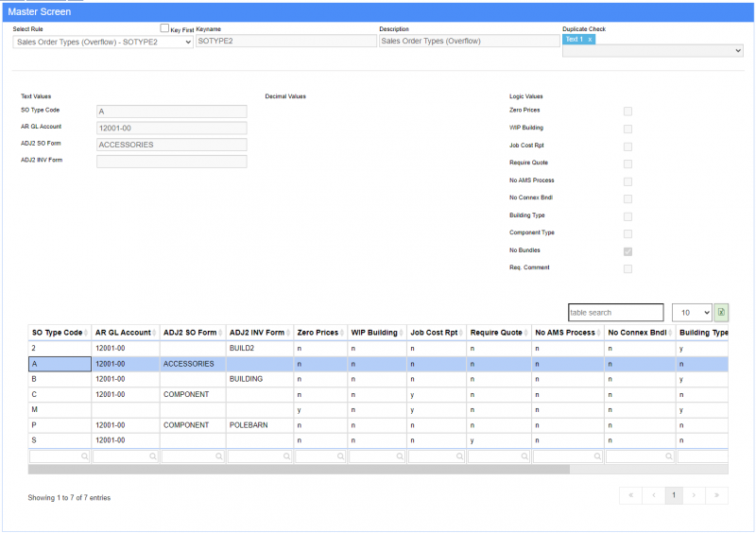Expand the Duplicate Check dropdown

(652, 51)
